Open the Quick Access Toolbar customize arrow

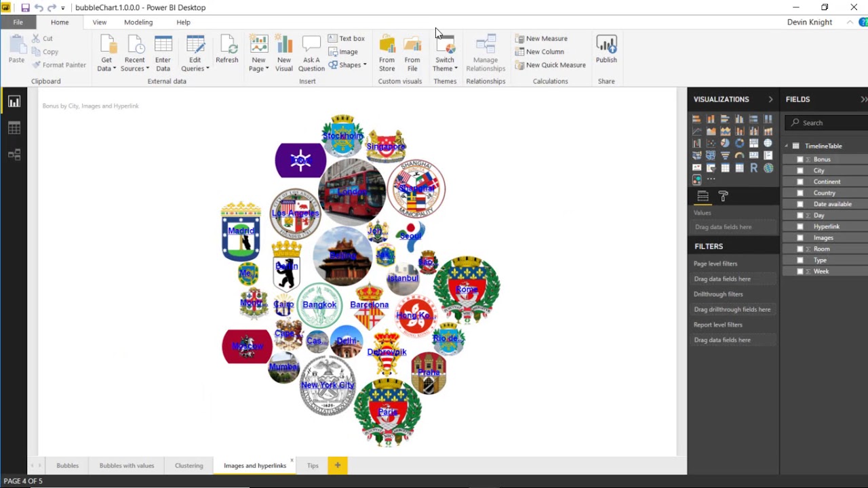pos(63,8)
